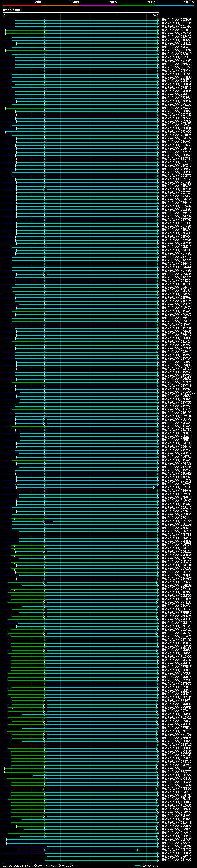This screenshot has height=868, width=197.
Task: Select the UniRef100_Q39831 label
Action: 177,107
